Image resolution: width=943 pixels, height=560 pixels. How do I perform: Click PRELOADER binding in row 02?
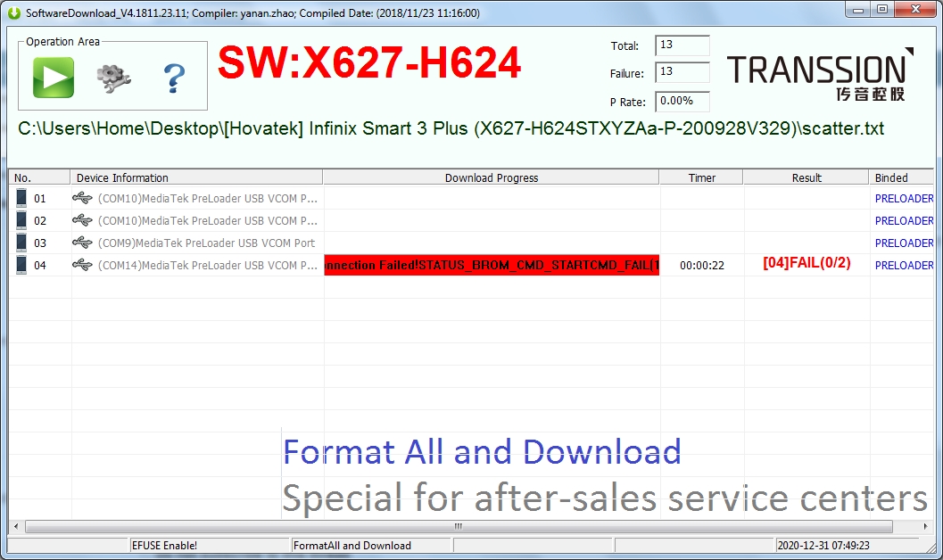pyautogui.click(x=904, y=220)
